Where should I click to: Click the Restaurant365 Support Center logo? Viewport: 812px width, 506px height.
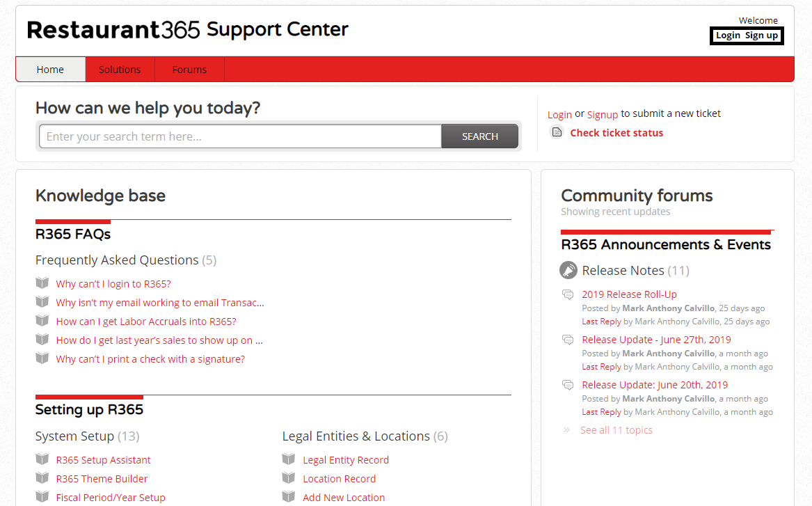coord(187,29)
